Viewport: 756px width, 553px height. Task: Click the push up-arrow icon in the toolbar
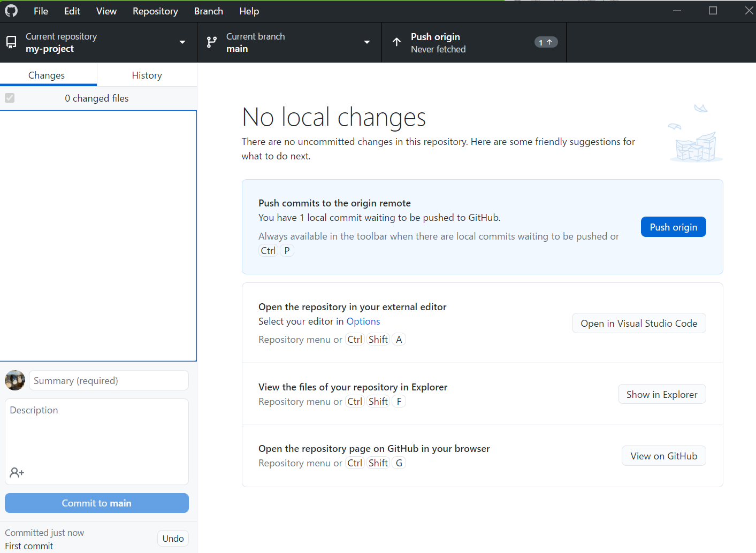click(x=396, y=42)
